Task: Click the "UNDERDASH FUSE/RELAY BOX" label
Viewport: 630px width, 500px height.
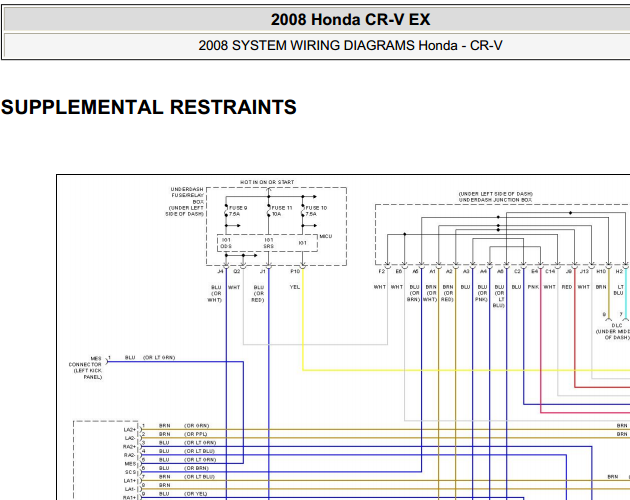Action: pyautogui.click(x=187, y=195)
